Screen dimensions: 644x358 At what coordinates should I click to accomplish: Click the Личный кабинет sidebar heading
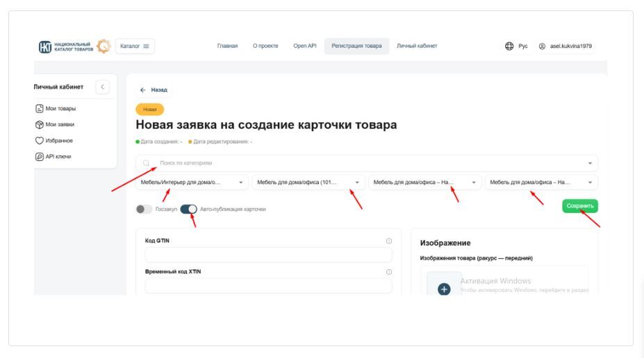tap(58, 87)
